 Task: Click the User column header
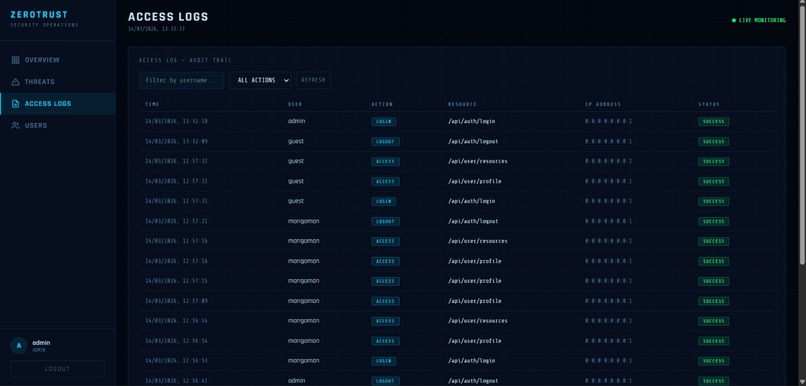(295, 104)
